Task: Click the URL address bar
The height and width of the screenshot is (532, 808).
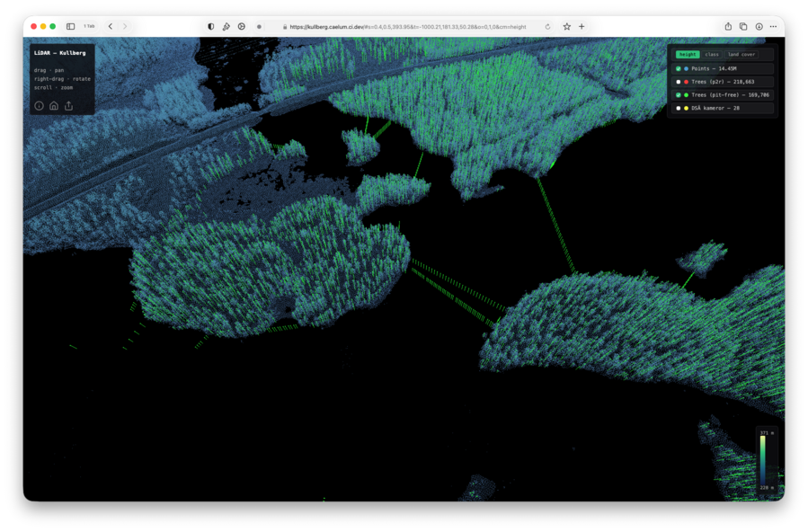Action: coord(404,27)
